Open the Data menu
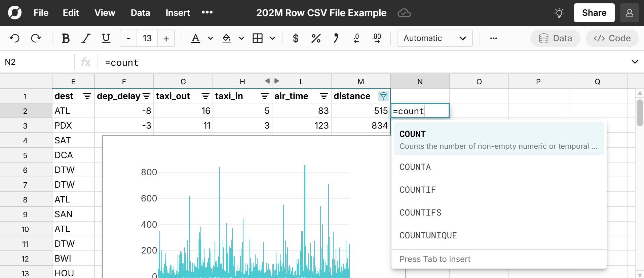 140,13
